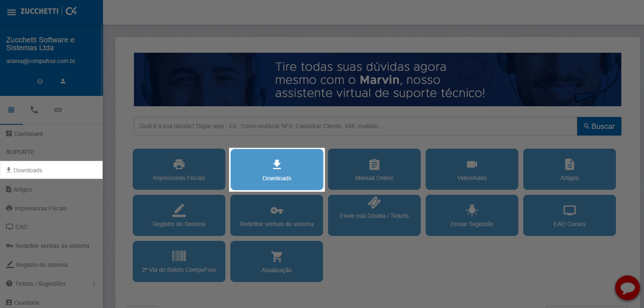Select Dashboard in the sidebar
This screenshot has width=644, height=308.
pyautogui.click(x=28, y=134)
